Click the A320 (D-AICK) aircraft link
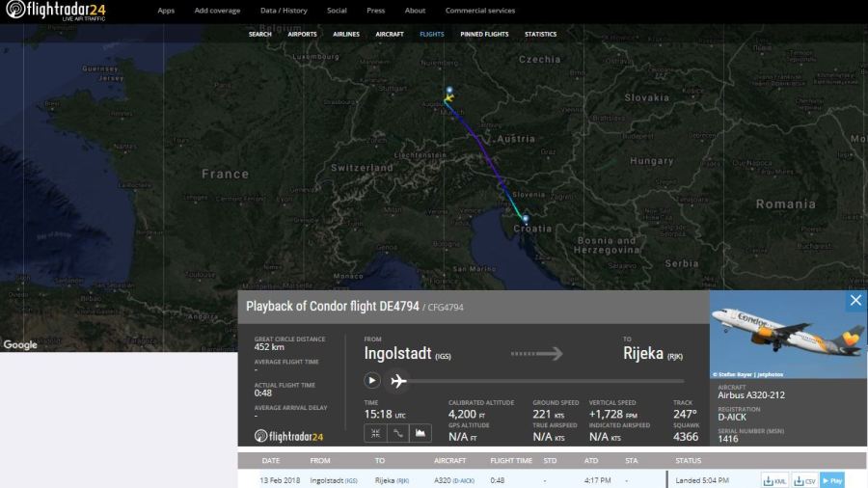The image size is (868, 488). pyautogui.click(x=454, y=480)
